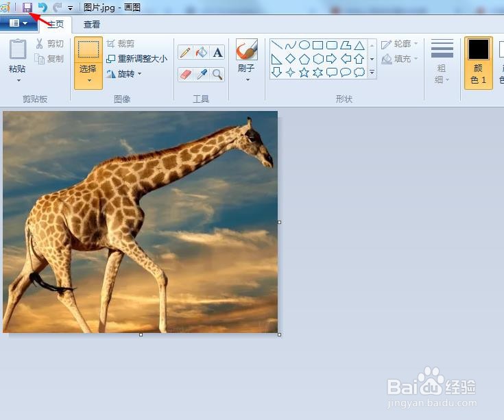The height and width of the screenshot is (420, 504).
Task: Select the Eraser tool
Action: tap(185, 75)
